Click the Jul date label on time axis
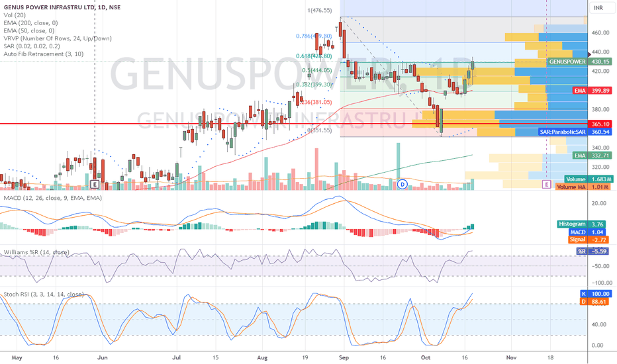 (x=177, y=357)
